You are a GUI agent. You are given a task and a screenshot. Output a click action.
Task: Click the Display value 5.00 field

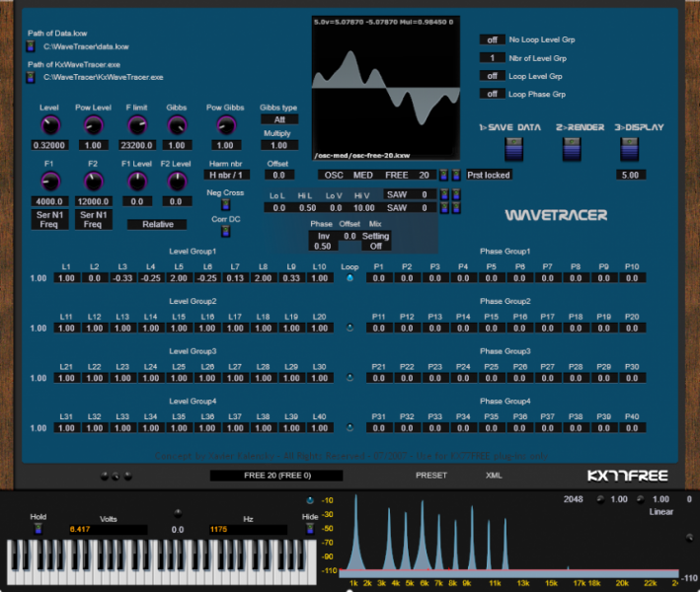(x=630, y=175)
